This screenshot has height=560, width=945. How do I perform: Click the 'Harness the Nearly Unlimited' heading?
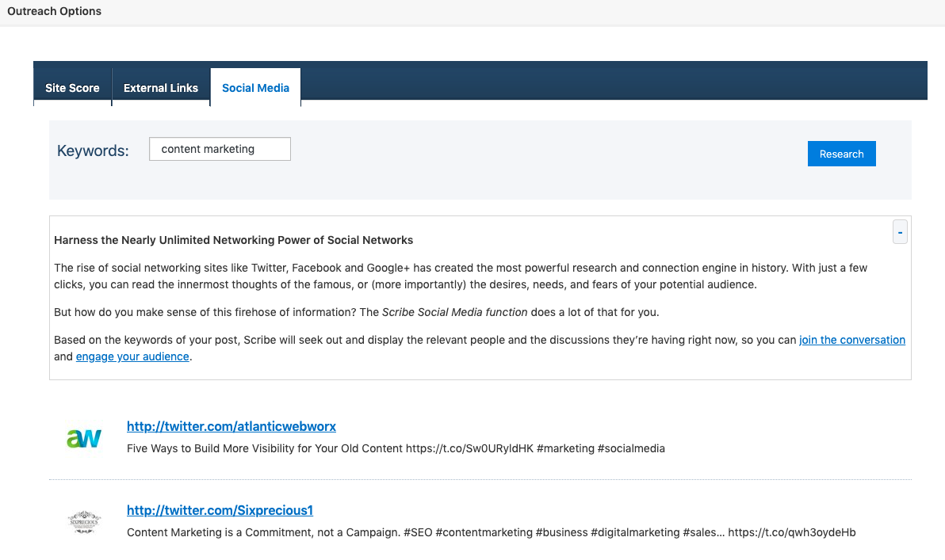[x=233, y=240]
